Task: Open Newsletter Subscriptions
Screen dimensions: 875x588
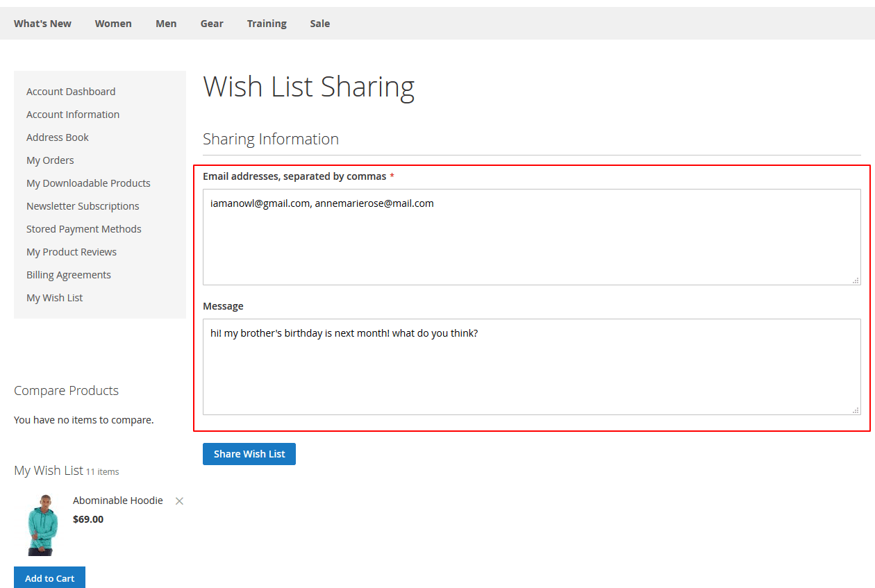Action: [83, 205]
